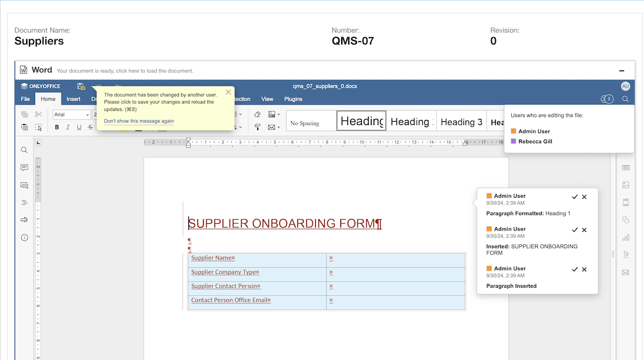
Task: Open the Chat panel in left sidebar
Action: click(x=24, y=185)
